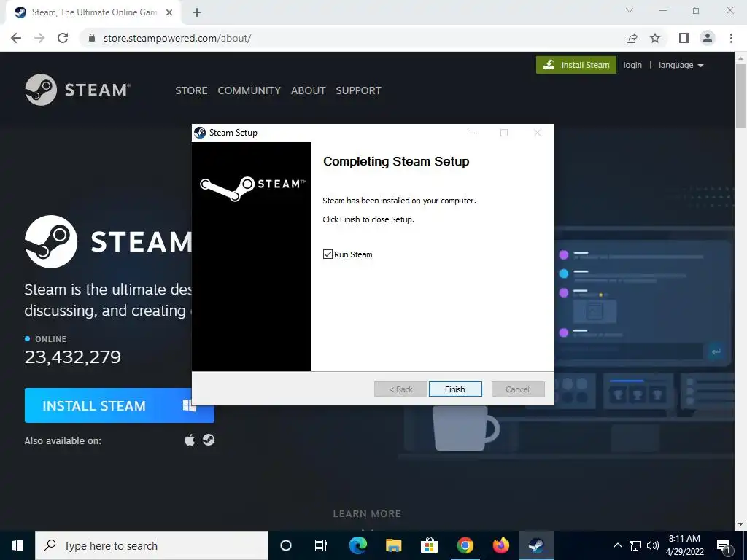This screenshot has height=560, width=747.
Task: Select the SteamOS download icon
Action: point(208,440)
